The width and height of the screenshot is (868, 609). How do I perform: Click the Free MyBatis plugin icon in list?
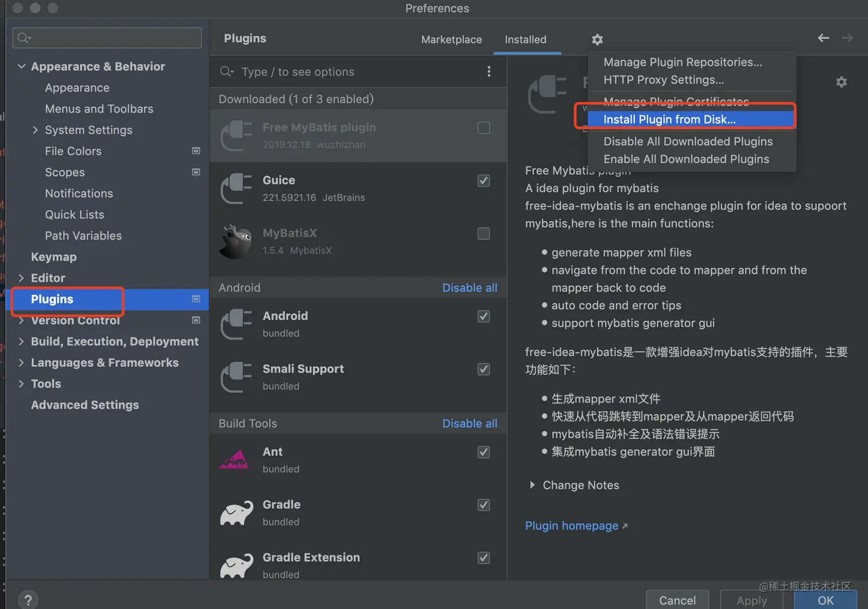click(x=237, y=135)
